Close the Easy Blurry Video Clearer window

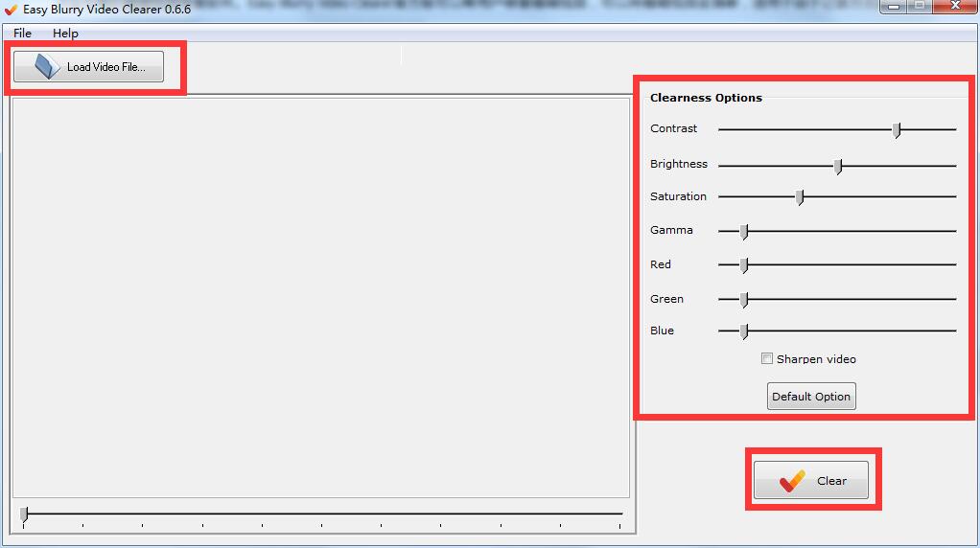(955, 7)
